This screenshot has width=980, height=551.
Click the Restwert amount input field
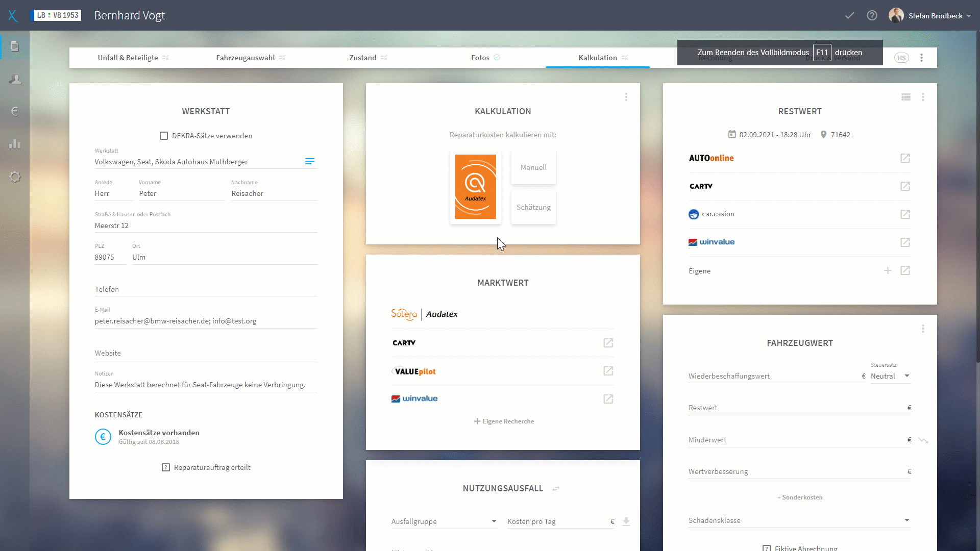tap(800, 408)
